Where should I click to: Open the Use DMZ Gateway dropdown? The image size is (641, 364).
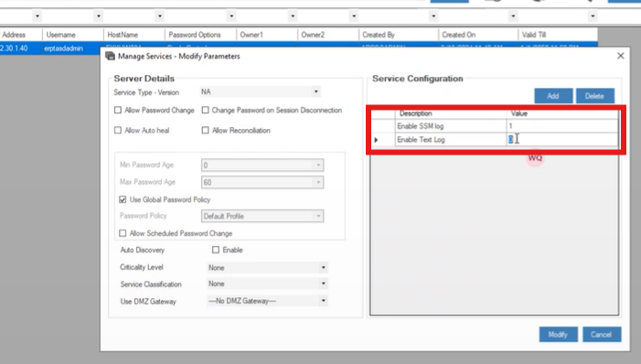(324, 301)
